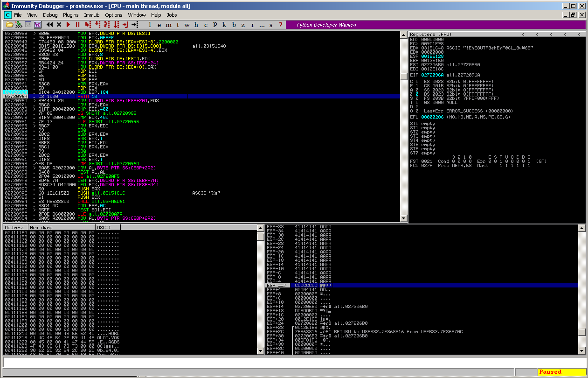
Task: Click the Step into icon
Action: pos(88,25)
